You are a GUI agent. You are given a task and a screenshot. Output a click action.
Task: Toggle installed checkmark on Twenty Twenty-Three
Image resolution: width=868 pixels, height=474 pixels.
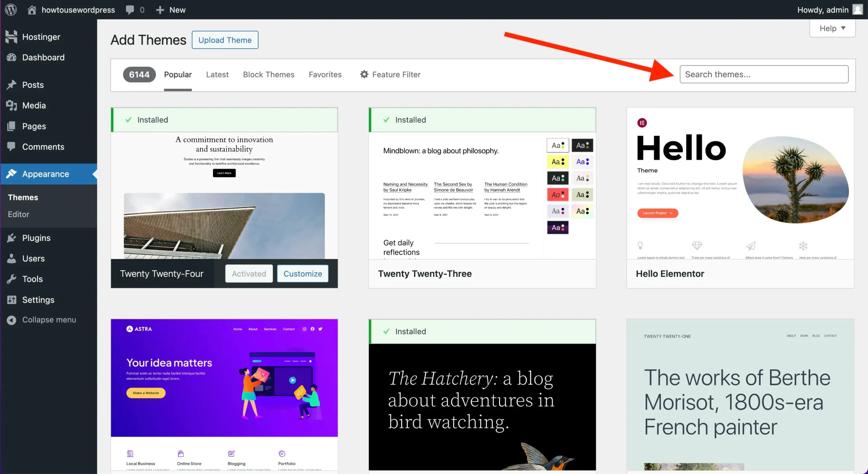[x=386, y=120]
